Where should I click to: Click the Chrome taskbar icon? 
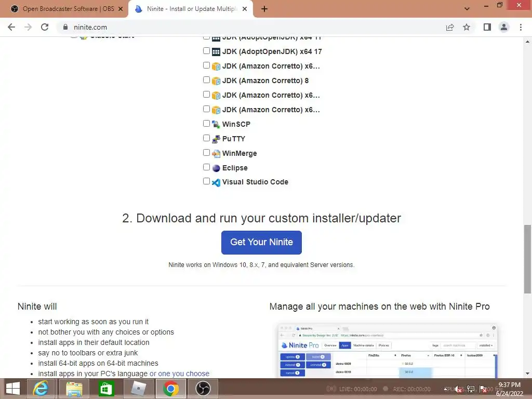click(x=170, y=389)
